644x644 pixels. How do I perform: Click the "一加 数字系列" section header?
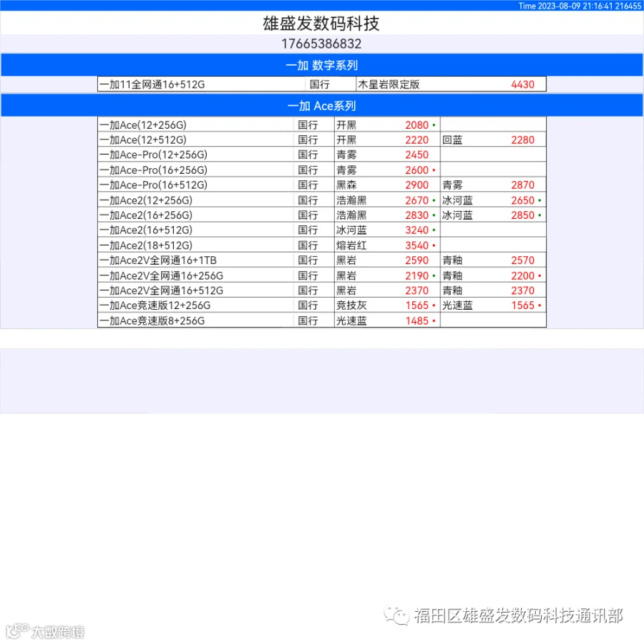point(322,65)
